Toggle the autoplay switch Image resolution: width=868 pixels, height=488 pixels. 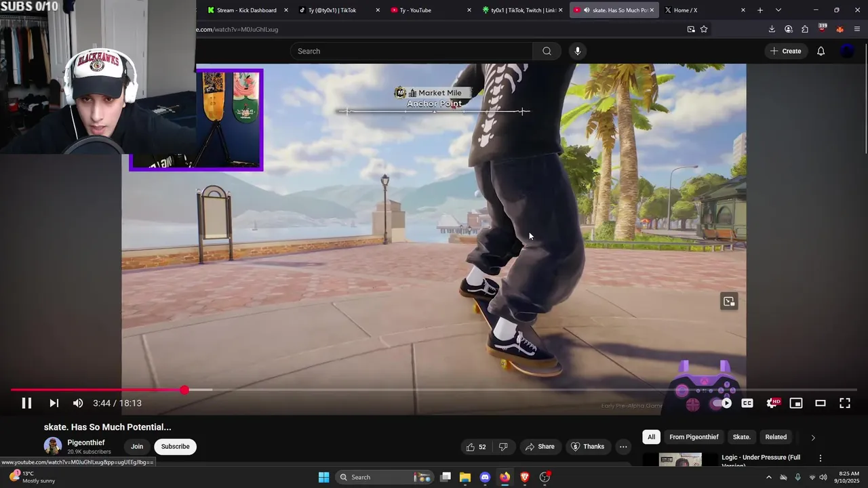click(722, 403)
